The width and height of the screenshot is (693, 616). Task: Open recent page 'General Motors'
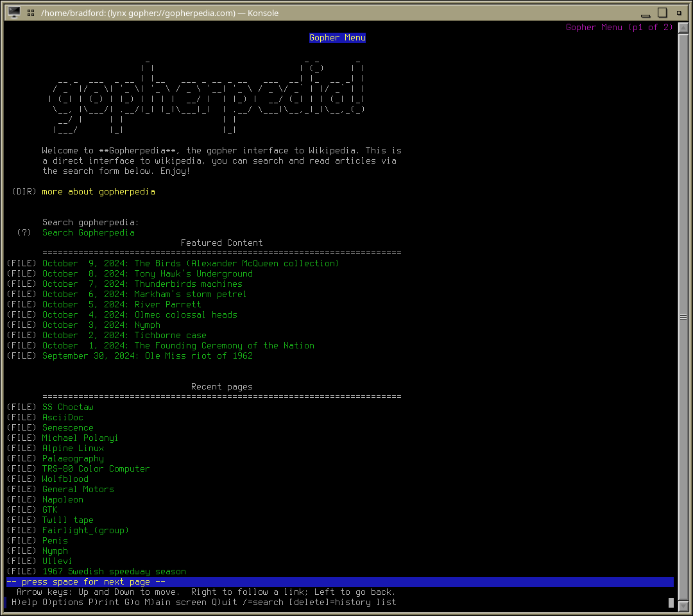(x=78, y=489)
